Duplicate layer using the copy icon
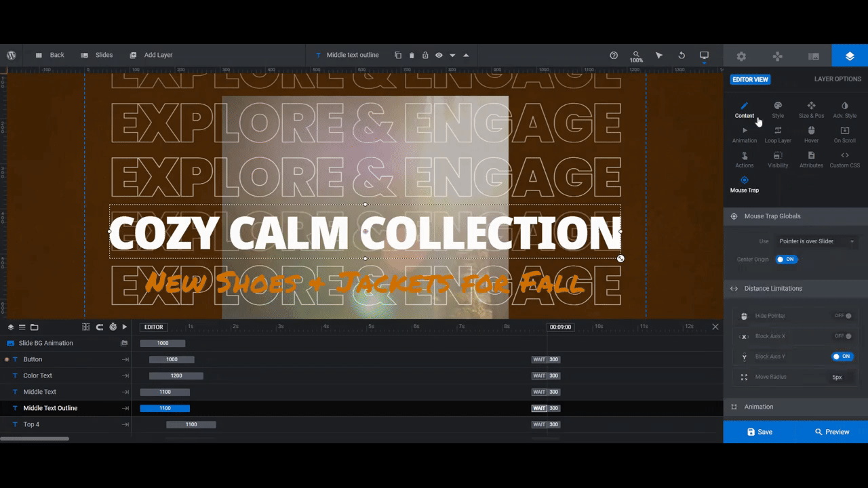The width and height of the screenshot is (868, 488). pos(398,56)
